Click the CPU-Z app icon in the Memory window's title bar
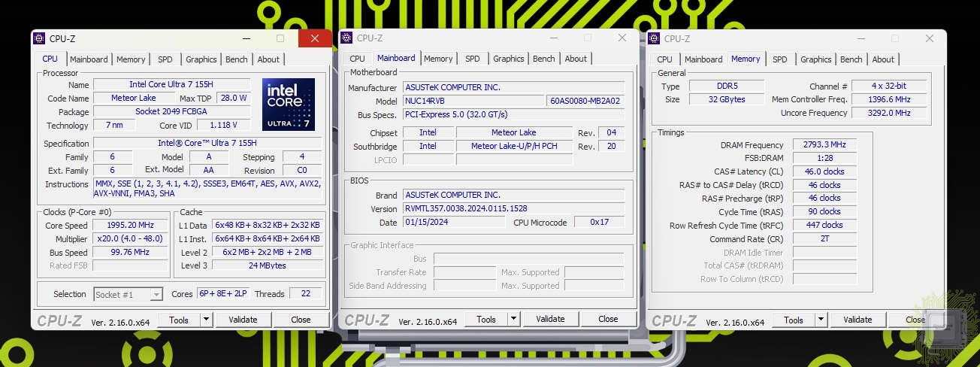This screenshot has height=367, width=980. click(x=655, y=38)
